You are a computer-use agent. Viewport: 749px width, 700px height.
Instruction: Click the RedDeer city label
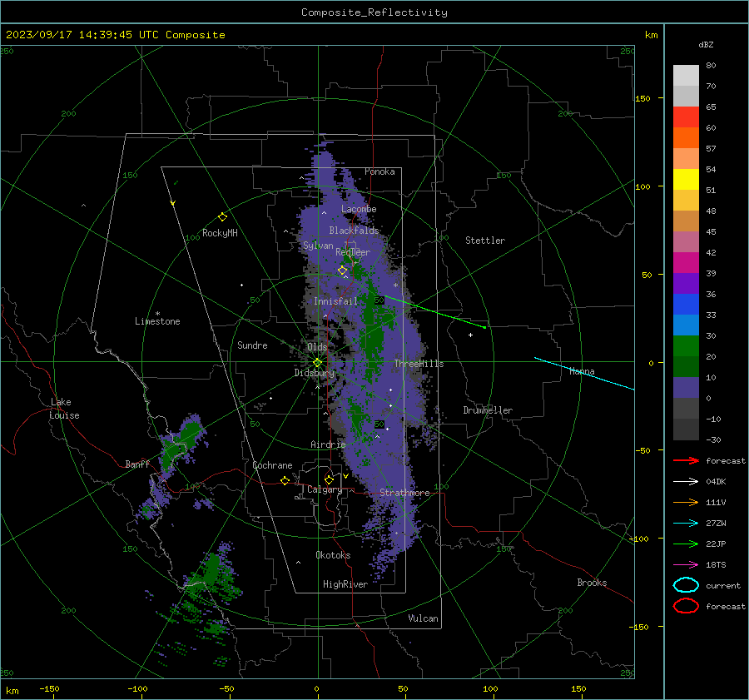tap(353, 252)
